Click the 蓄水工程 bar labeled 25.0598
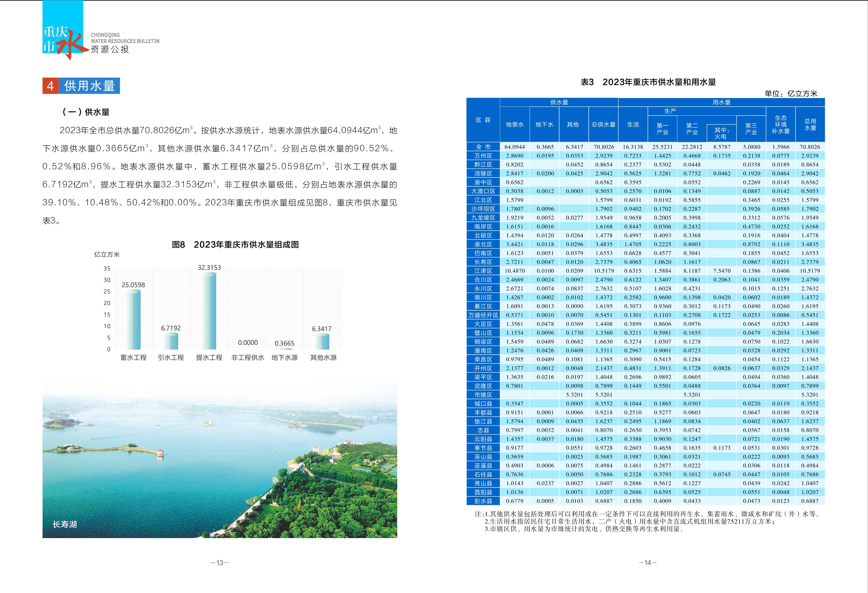 (133, 320)
